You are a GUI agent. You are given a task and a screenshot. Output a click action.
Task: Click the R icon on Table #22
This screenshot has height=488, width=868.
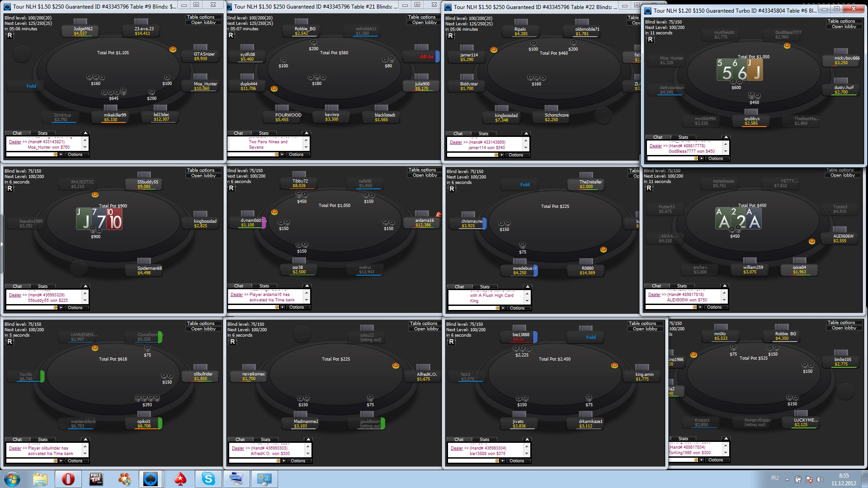click(x=450, y=36)
